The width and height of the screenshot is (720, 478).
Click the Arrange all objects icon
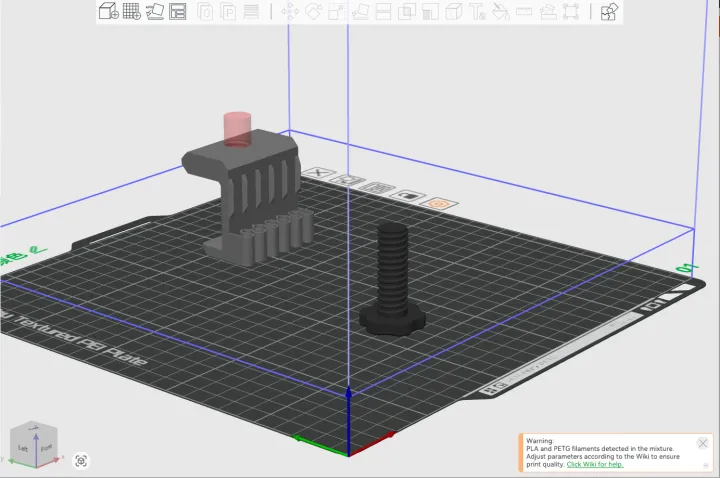(x=178, y=11)
